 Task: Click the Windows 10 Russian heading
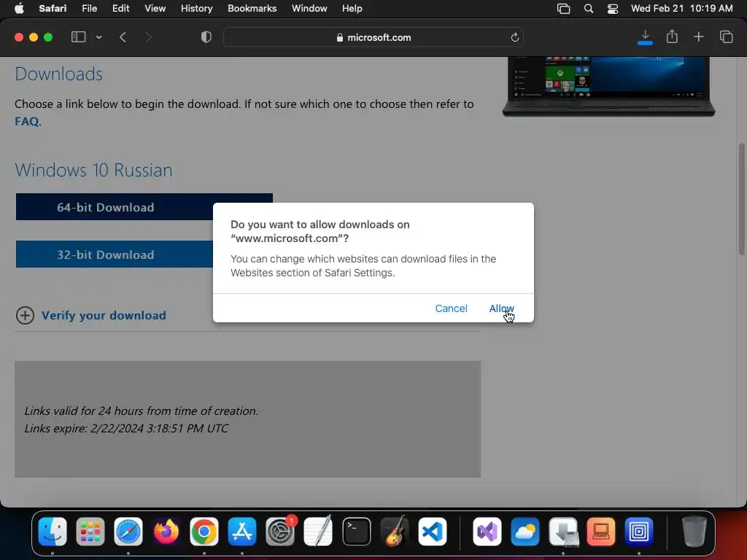click(93, 170)
